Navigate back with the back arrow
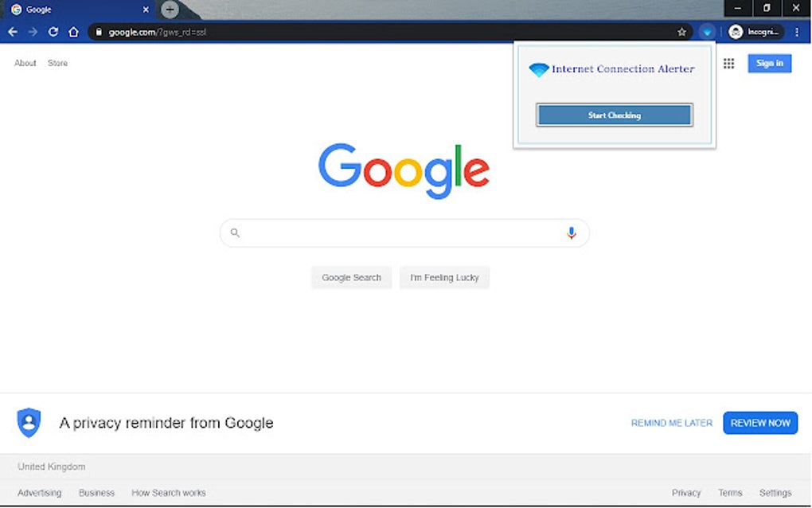 coord(13,32)
